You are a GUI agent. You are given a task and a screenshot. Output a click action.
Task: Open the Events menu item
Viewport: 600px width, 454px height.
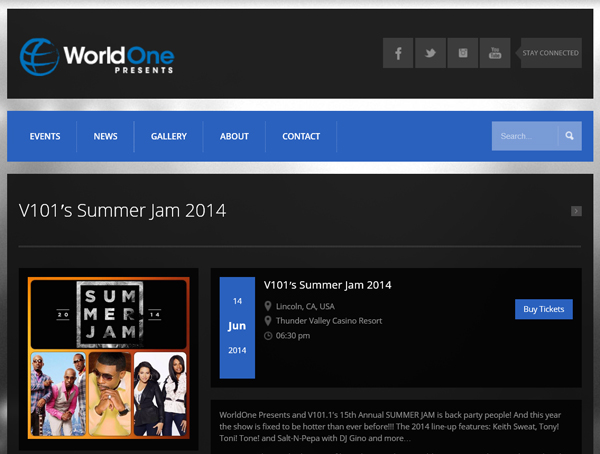(x=45, y=137)
